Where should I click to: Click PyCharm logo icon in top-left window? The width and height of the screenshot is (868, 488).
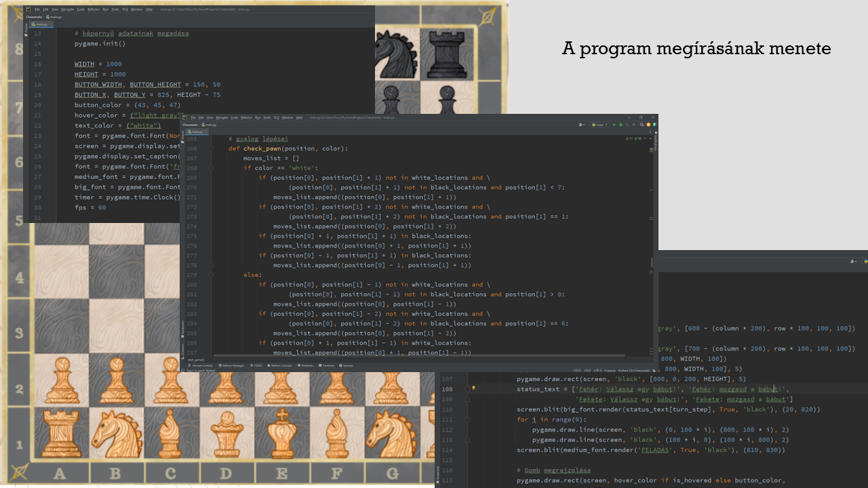tap(28, 9)
